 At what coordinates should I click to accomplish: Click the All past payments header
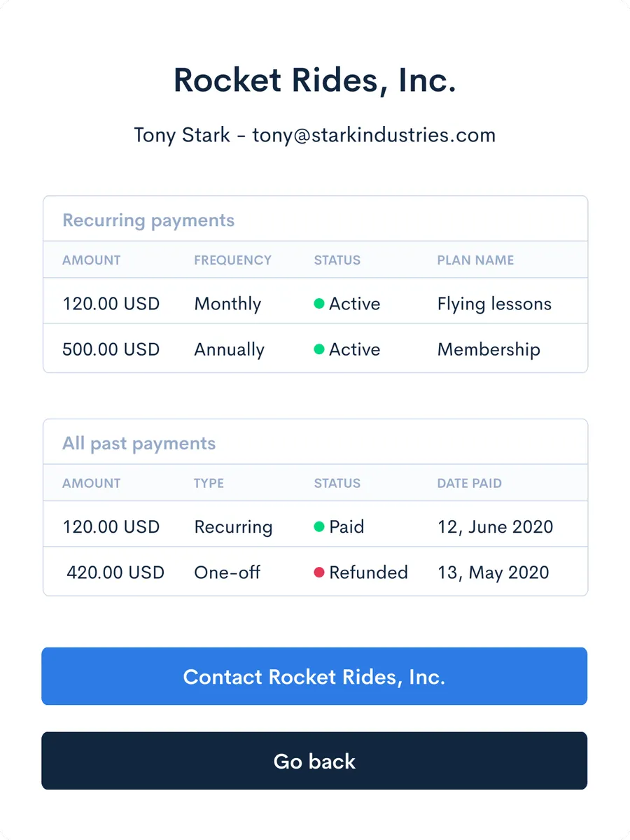click(x=139, y=444)
